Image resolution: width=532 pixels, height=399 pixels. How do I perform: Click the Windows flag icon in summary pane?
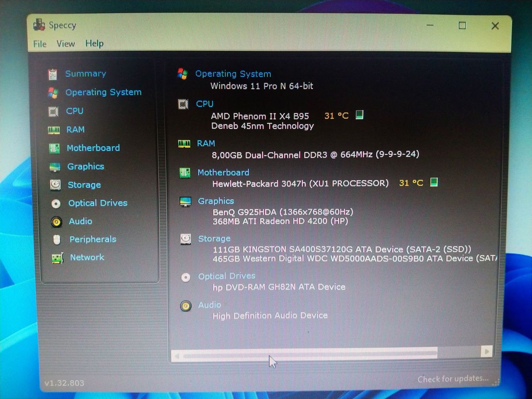click(x=182, y=74)
